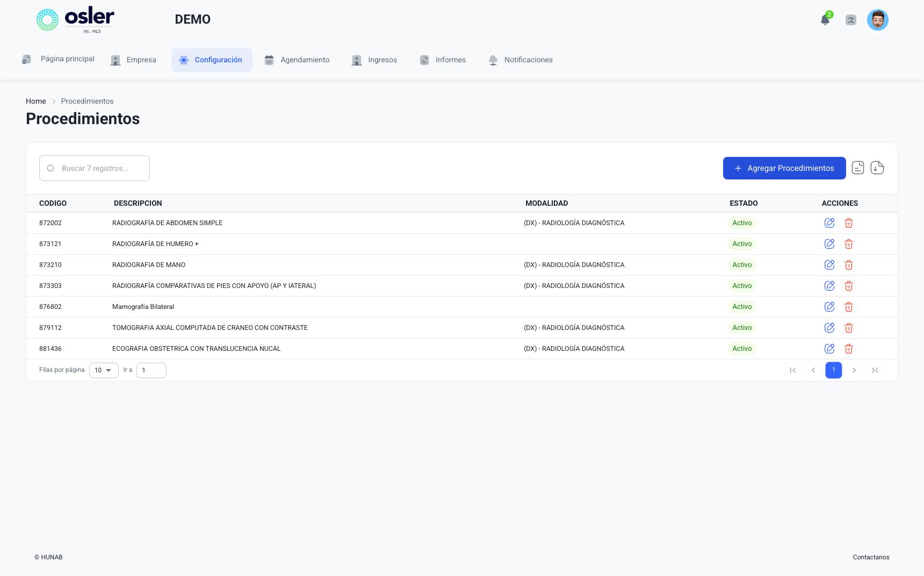924x576 pixels.
Task: Delete the RADIOGRAFIA DE MANO procedure
Action: point(849,265)
